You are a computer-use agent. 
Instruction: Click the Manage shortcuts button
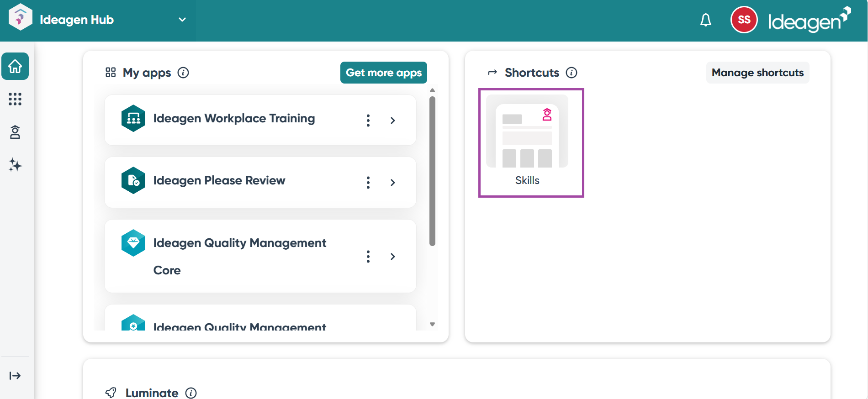click(757, 73)
